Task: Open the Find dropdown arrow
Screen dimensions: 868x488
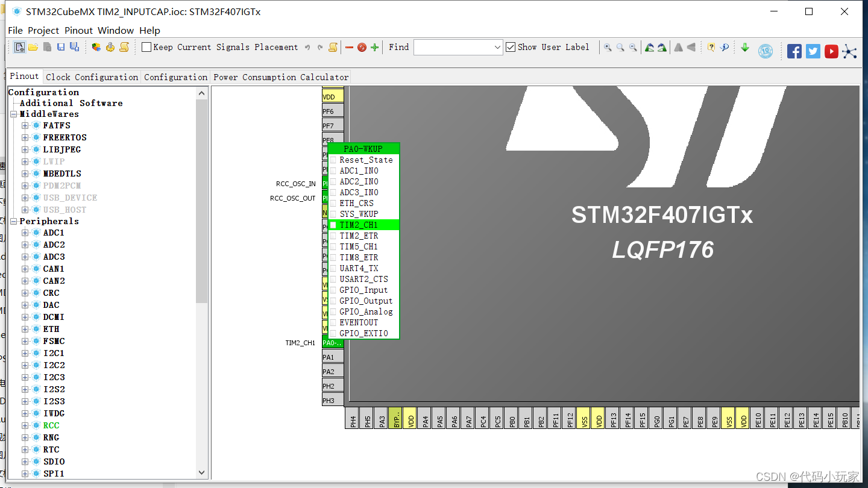Action: pyautogui.click(x=497, y=48)
